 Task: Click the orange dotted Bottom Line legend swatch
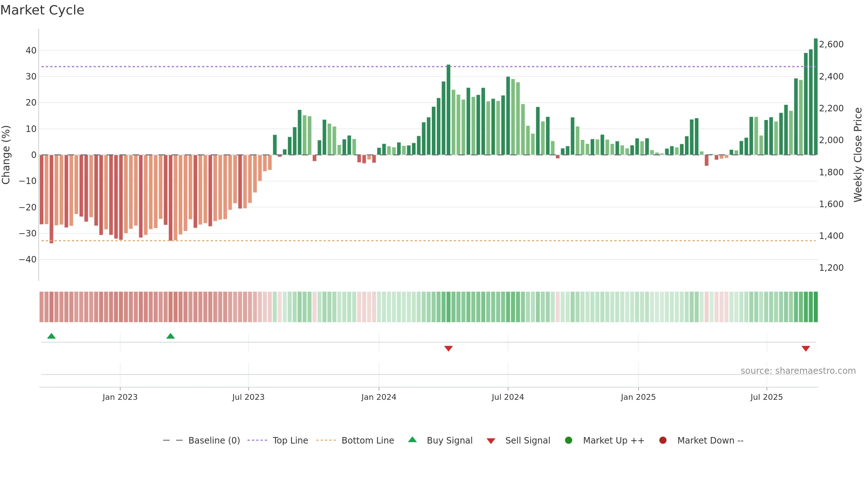click(x=326, y=440)
